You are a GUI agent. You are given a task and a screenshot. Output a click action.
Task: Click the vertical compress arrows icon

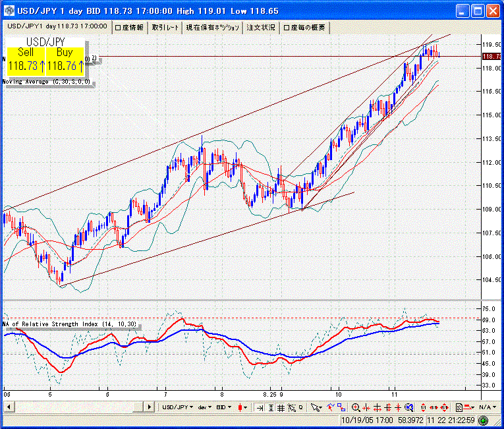[x=398, y=408]
